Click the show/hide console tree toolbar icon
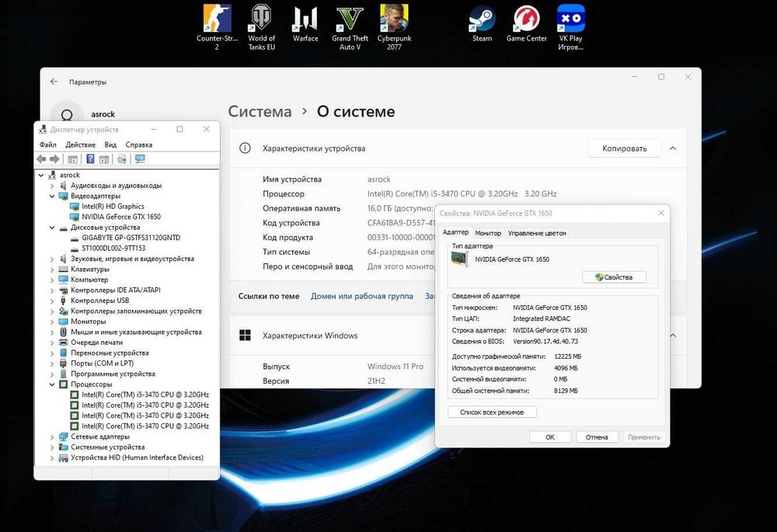The image size is (777, 532). [x=72, y=159]
